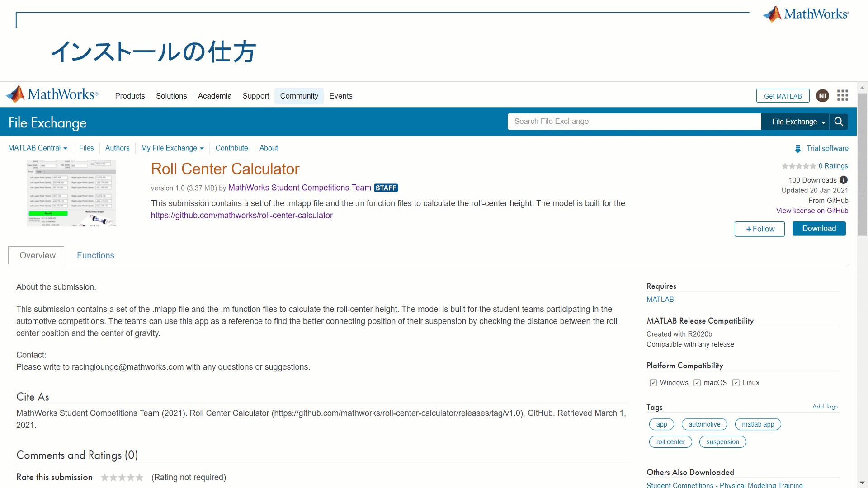Viewport: 868px width, 488px height.
Task: Click the Download button
Action: click(x=819, y=229)
